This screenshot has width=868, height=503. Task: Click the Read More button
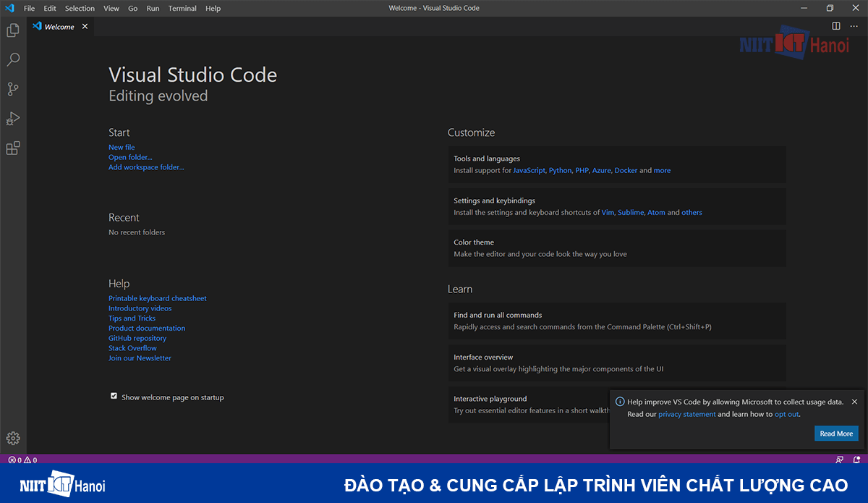tap(836, 433)
